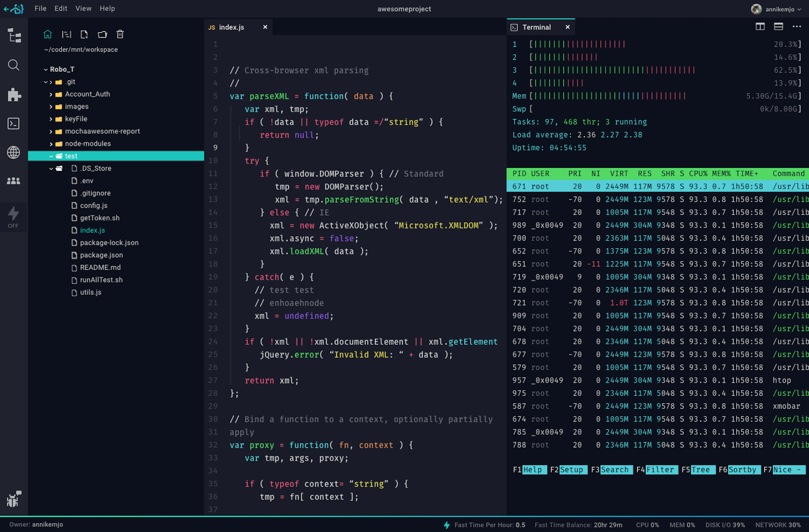Expand the node-modules folder
809x532 pixels.
pos(51,144)
